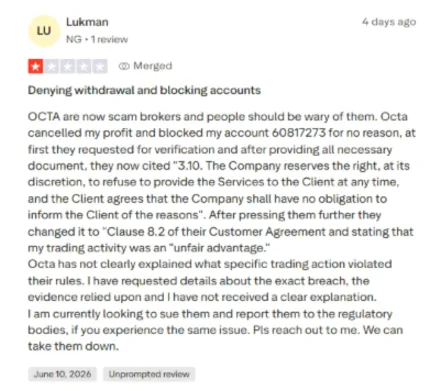Open the 1 review count link

109,39
